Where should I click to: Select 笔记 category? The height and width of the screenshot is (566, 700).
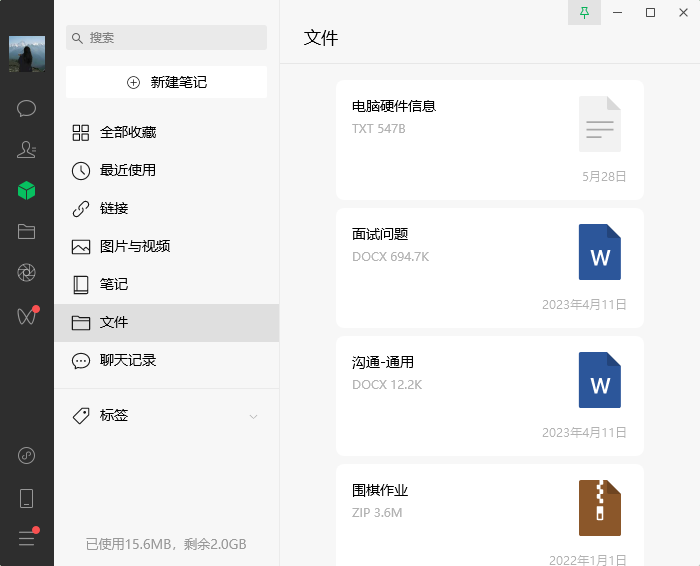coord(167,284)
